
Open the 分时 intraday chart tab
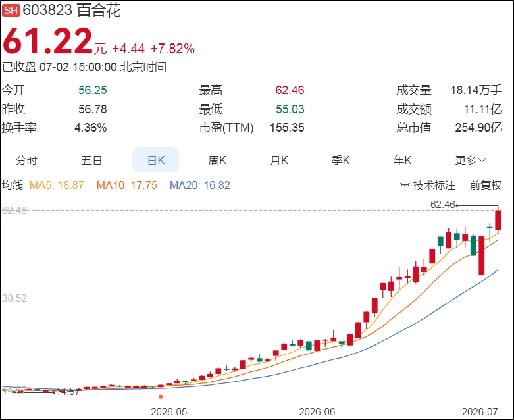27,161
